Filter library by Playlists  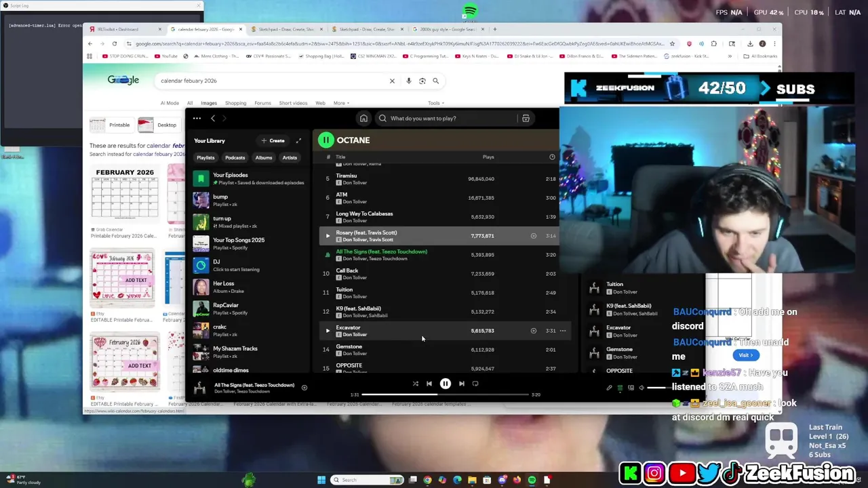tap(205, 158)
